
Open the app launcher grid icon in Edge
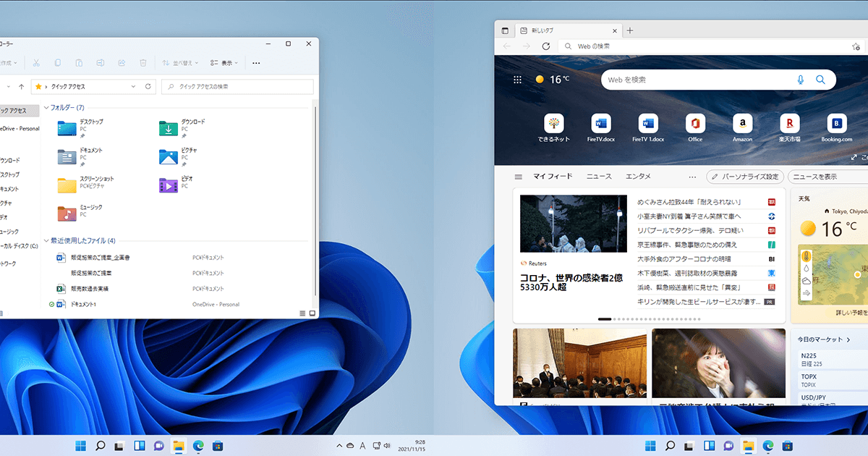pos(517,80)
